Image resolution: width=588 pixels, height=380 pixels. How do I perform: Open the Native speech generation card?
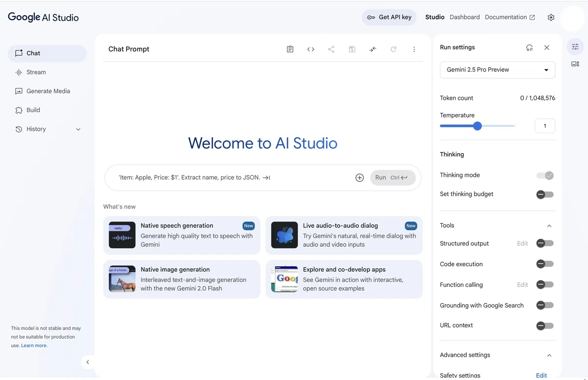coord(182,235)
